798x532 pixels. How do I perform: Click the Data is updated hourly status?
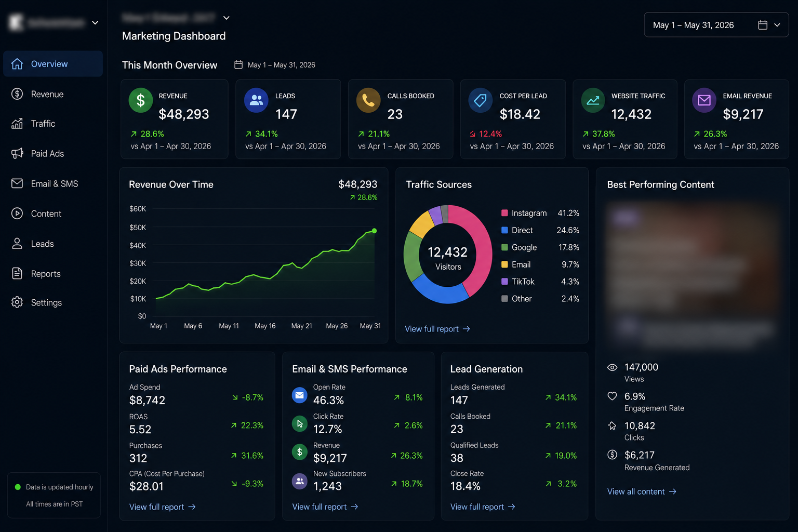54,487
